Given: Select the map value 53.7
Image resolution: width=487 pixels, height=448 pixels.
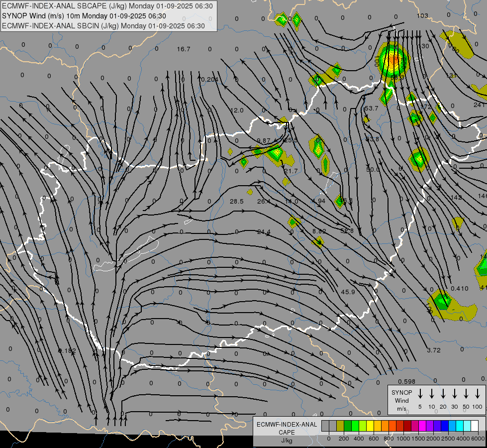Looking at the screenshot, I should pyautogui.click(x=372, y=108).
